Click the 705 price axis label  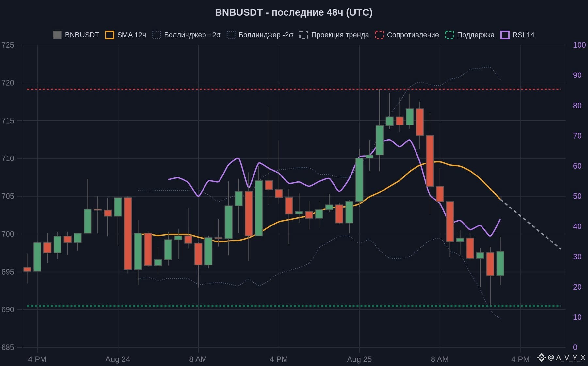click(x=8, y=196)
